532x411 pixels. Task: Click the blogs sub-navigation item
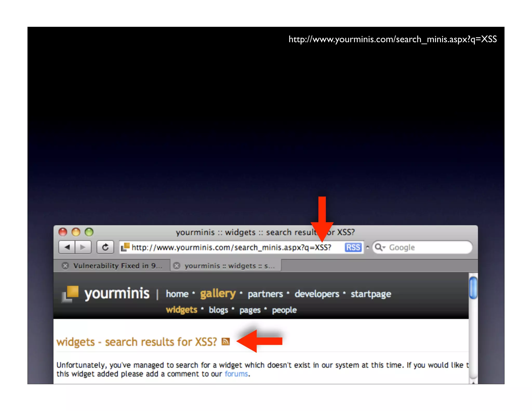click(218, 310)
